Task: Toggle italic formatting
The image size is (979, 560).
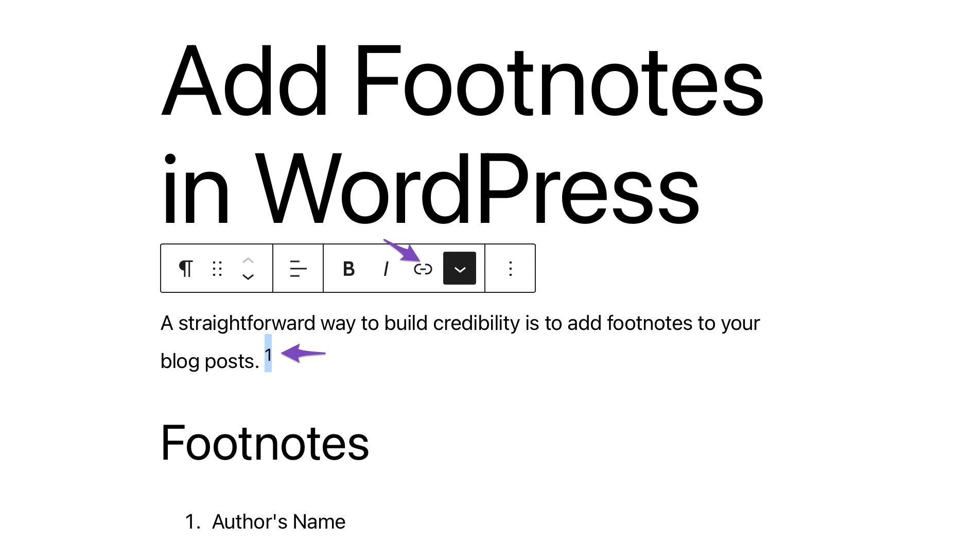Action: [x=386, y=268]
